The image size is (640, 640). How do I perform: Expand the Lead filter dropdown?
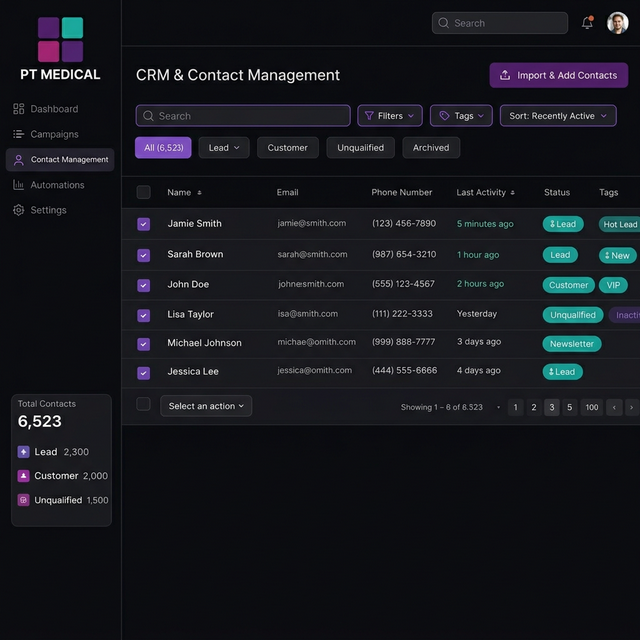click(x=224, y=148)
